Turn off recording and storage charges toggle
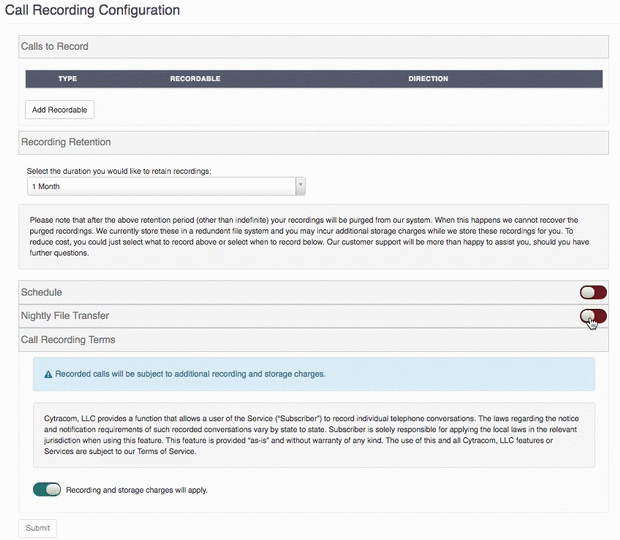 tap(47, 489)
